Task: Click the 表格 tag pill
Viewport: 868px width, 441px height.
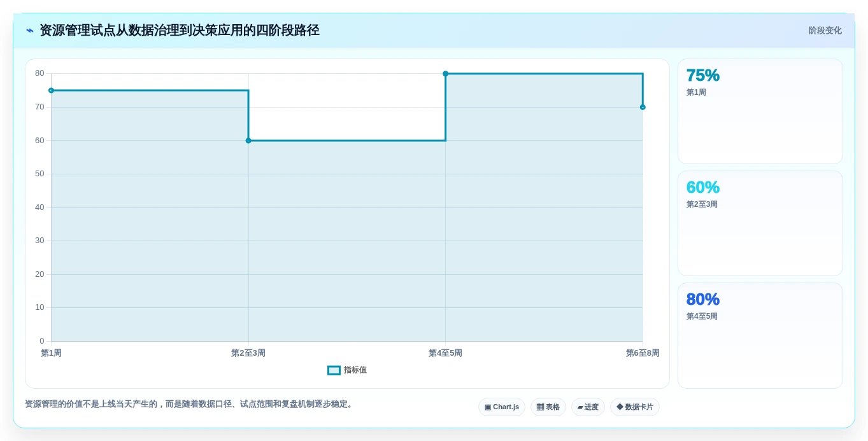Action: 548,407
